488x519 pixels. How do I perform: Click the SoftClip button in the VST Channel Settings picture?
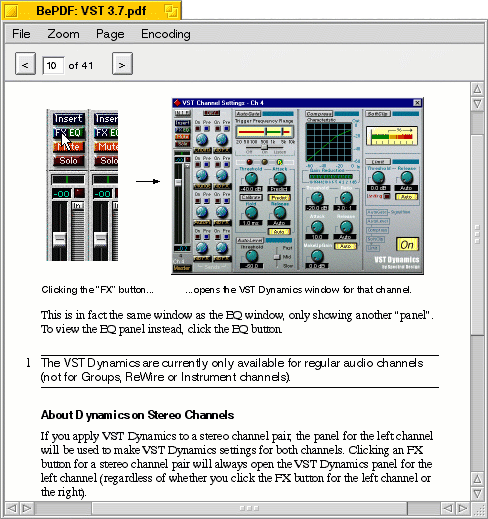tap(377, 114)
